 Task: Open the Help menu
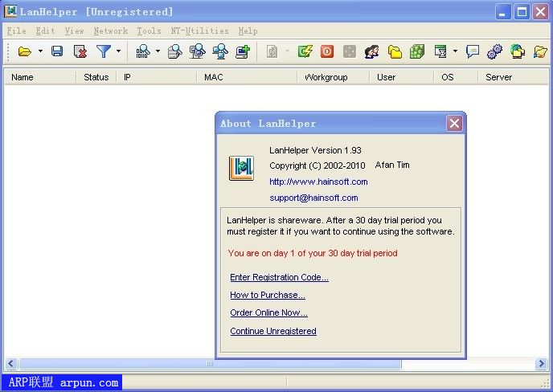pos(248,31)
